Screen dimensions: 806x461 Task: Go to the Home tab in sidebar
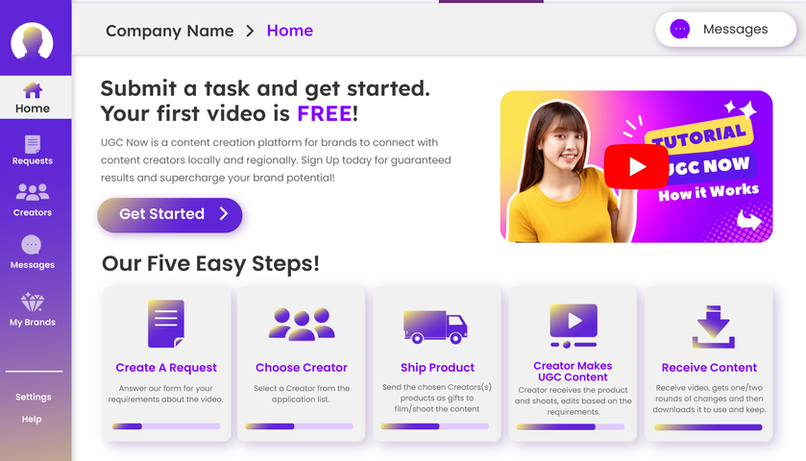click(x=32, y=97)
